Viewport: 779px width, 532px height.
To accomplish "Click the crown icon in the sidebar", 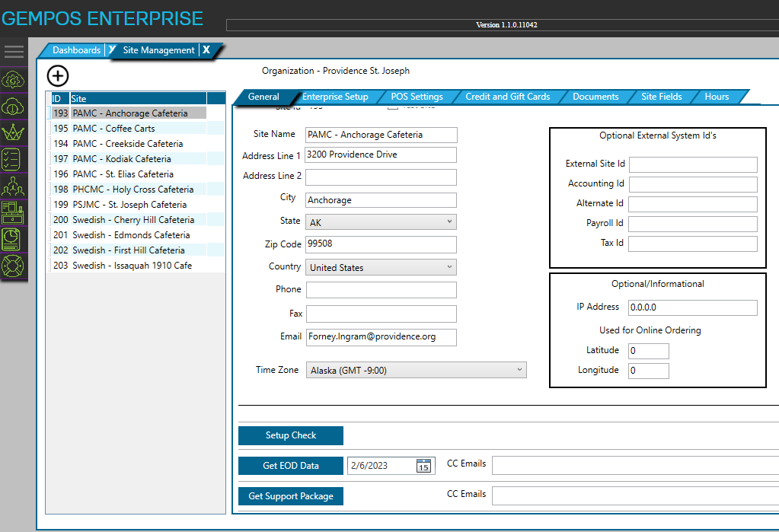I will [x=14, y=132].
